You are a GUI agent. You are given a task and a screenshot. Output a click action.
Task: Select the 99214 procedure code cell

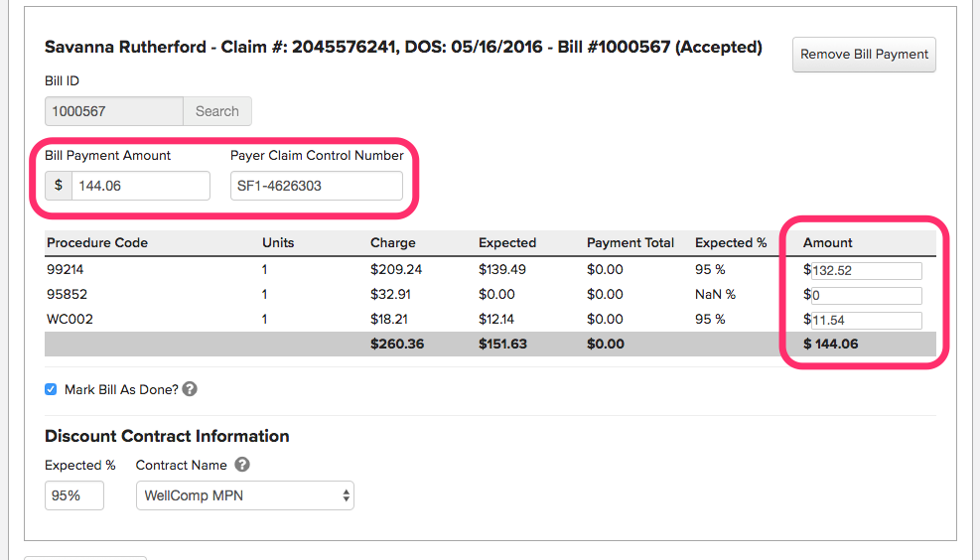coord(66,269)
